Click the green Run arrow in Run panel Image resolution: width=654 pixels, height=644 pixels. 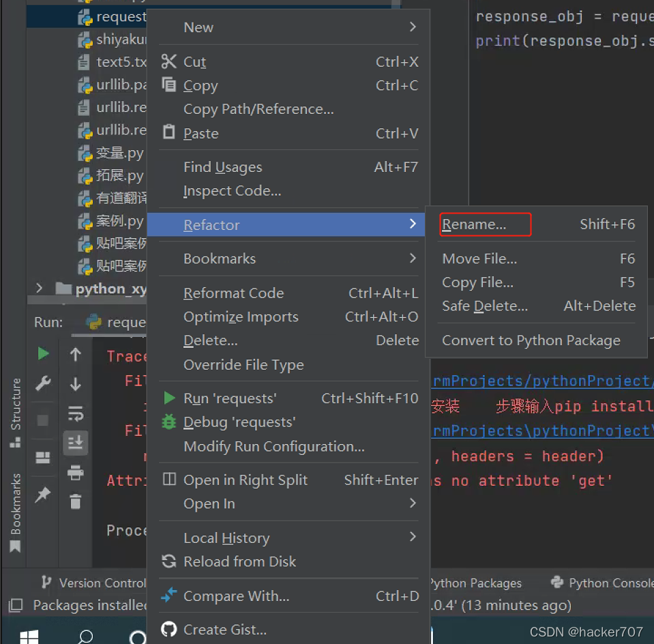pyautogui.click(x=43, y=354)
